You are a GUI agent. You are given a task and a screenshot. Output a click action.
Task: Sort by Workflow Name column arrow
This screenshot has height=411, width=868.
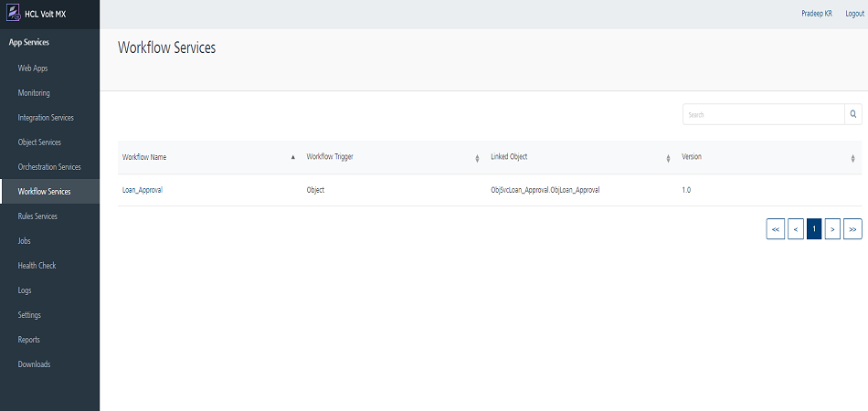point(293,157)
